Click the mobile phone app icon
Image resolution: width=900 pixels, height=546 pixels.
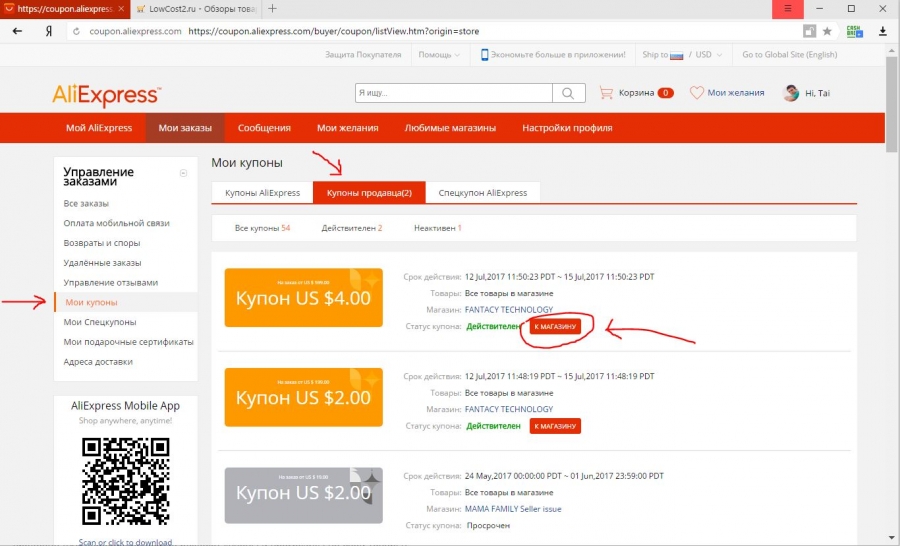(x=484, y=55)
